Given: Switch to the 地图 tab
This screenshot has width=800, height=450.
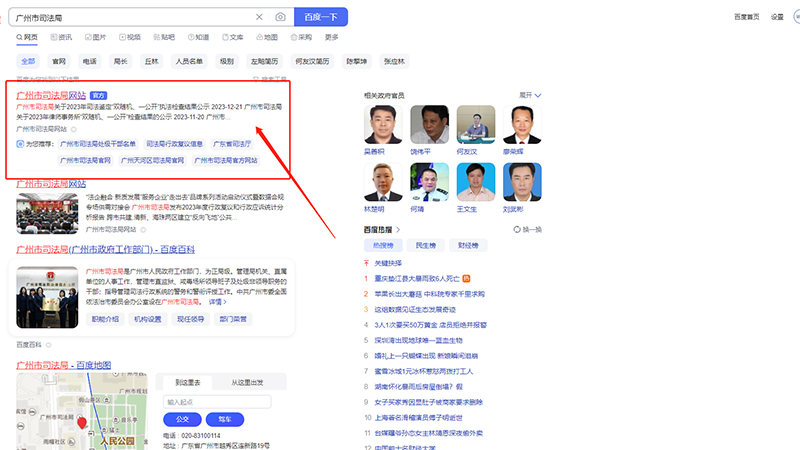Looking at the screenshot, I should (267, 37).
